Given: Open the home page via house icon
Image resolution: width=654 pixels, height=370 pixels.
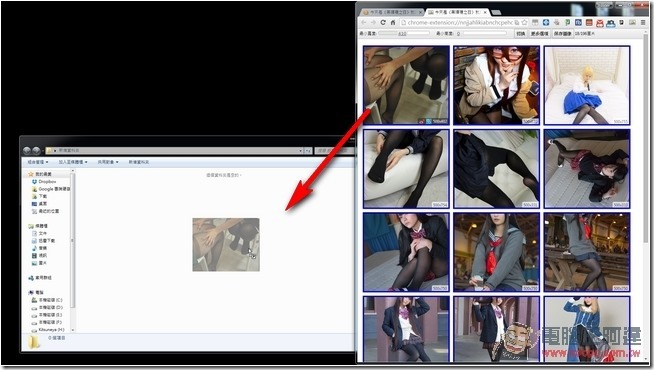Looking at the screenshot, I should (x=393, y=23).
